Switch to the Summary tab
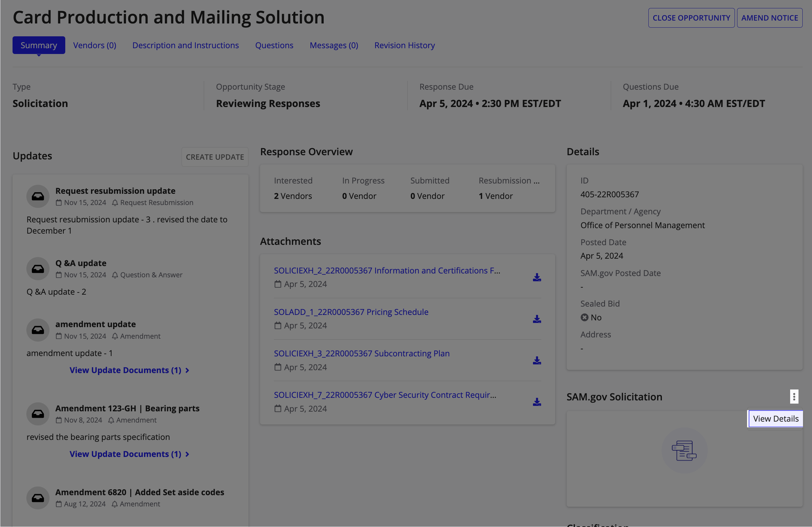Screen dimensions: 812x527 point(39,45)
